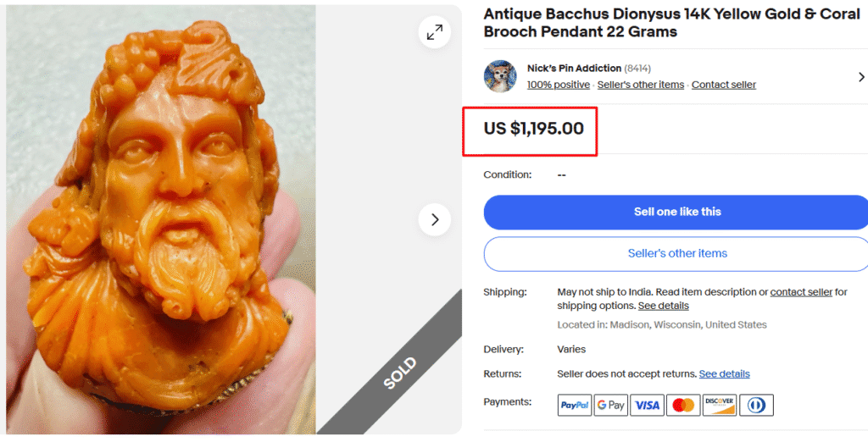Viewport: 868px width, 442px height.
Task: Expand the product image to fullscreen
Action: coord(434,32)
